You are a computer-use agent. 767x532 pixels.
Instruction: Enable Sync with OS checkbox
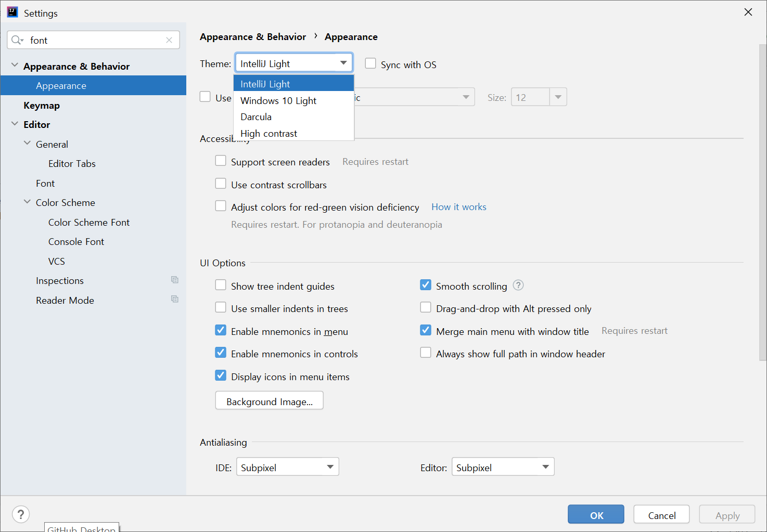click(370, 63)
